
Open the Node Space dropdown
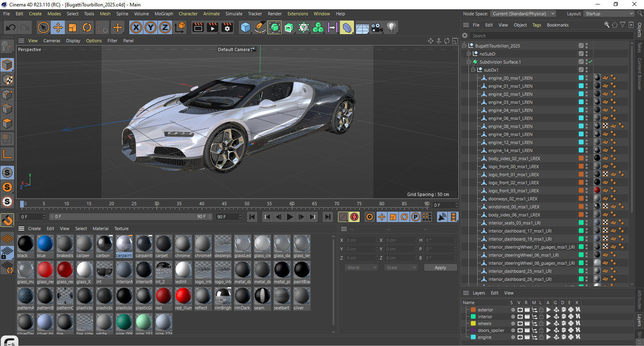(x=523, y=14)
